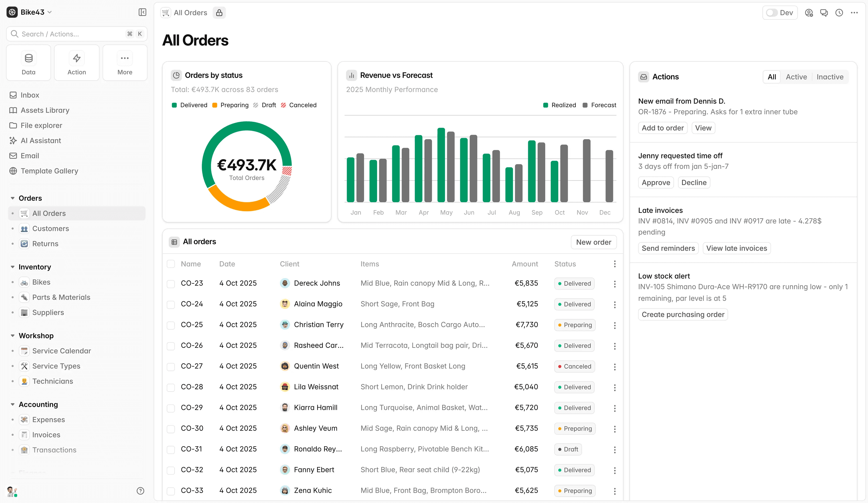The height and width of the screenshot is (503, 868).
Task: Decline Jenny's time off request
Action: click(x=694, y=183)
